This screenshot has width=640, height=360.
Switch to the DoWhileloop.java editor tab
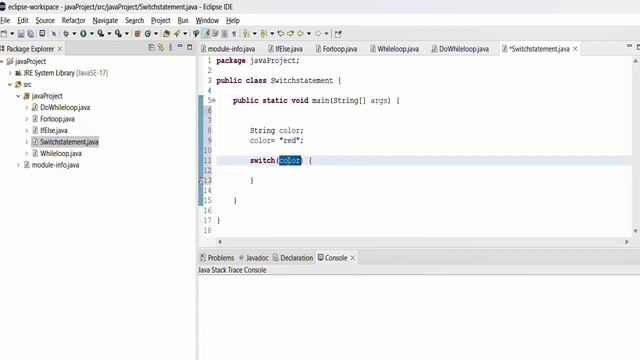(460, 49)
